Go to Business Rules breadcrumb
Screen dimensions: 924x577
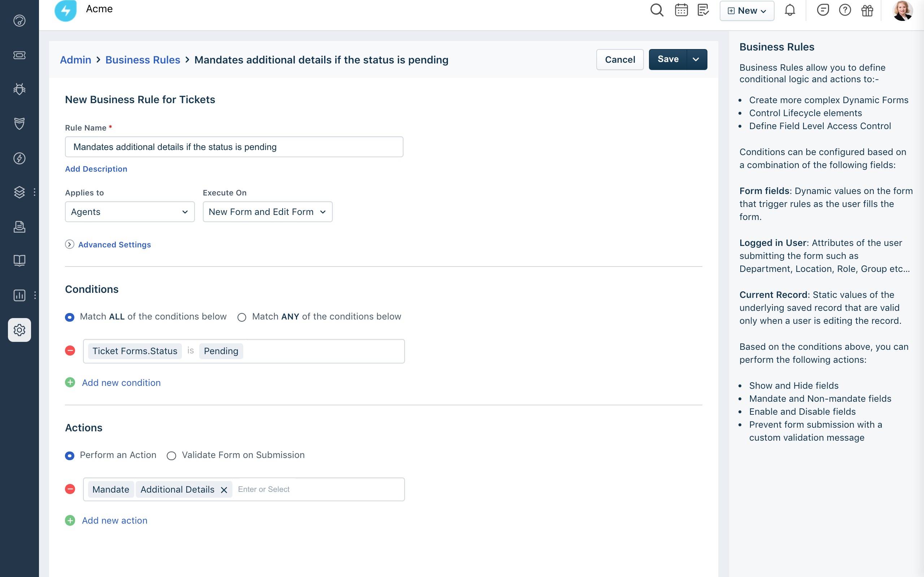(x=143, y=60)
